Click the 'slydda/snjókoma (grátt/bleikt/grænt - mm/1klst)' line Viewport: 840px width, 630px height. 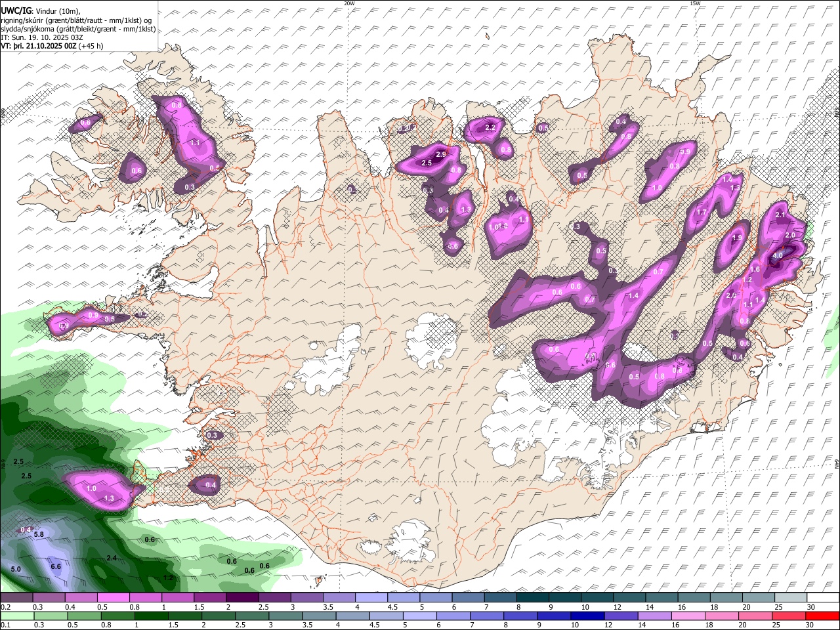[x=79, y=29]
